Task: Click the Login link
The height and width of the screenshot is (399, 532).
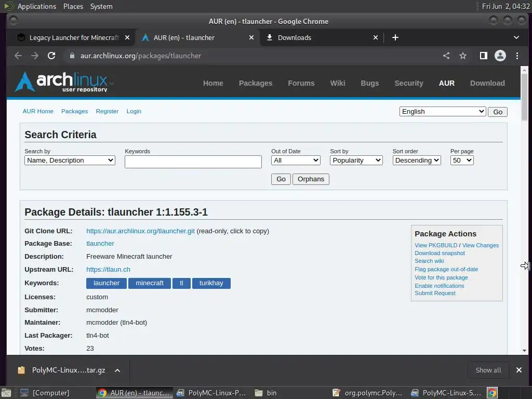Action: tap(134, 111)
